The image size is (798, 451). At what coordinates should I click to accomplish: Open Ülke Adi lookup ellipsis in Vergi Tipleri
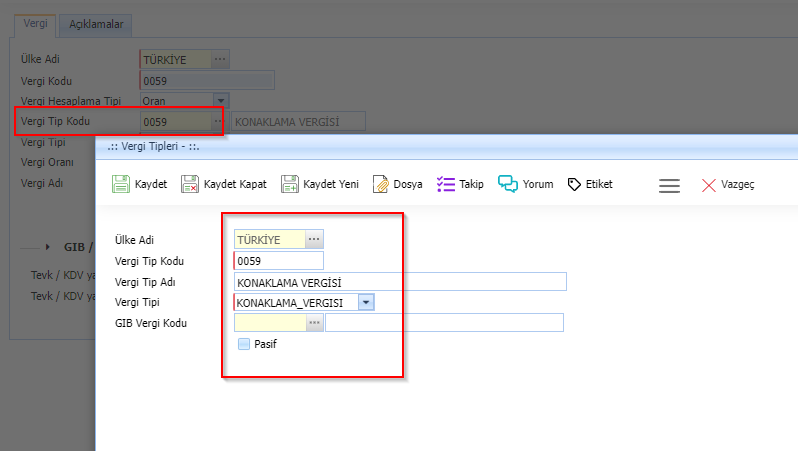point(314,239)
